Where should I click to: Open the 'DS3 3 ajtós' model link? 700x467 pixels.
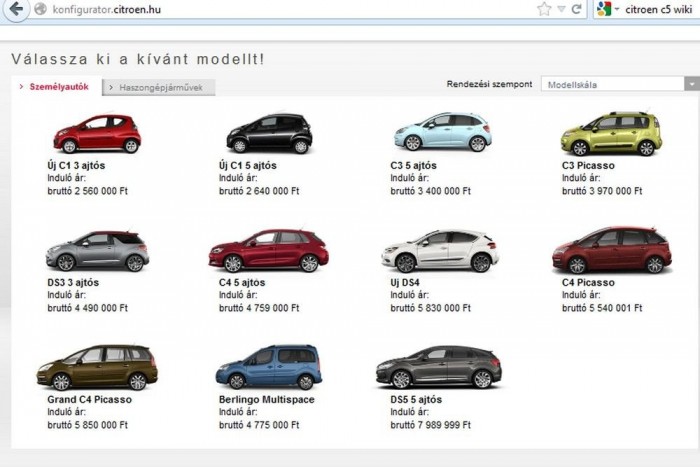(x=73, y=282)
